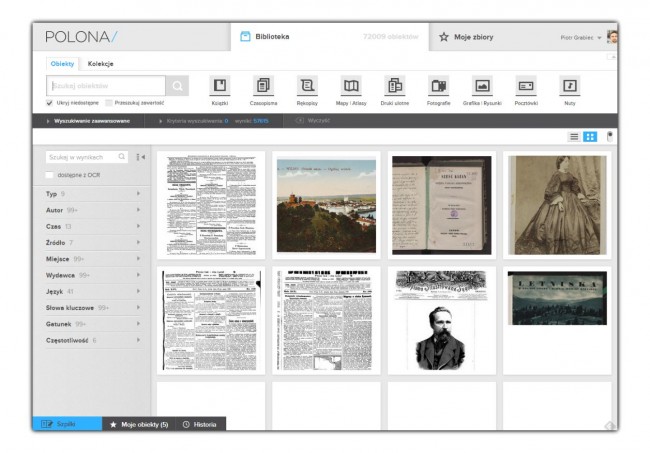The image size is (650, 453).
Task: Check dostępne z OCR option
Action: coord(49,175)
